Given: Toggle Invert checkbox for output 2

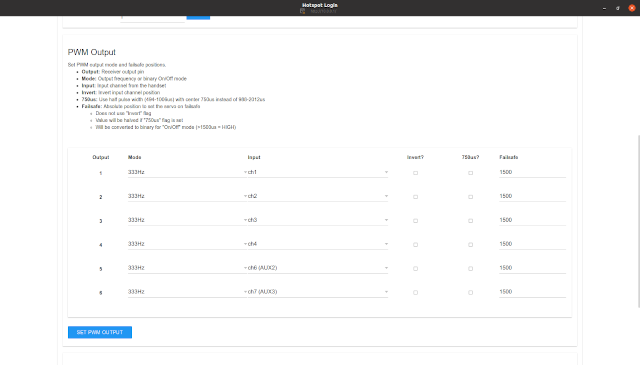Looking at the screenshot, I should (416, 197).
